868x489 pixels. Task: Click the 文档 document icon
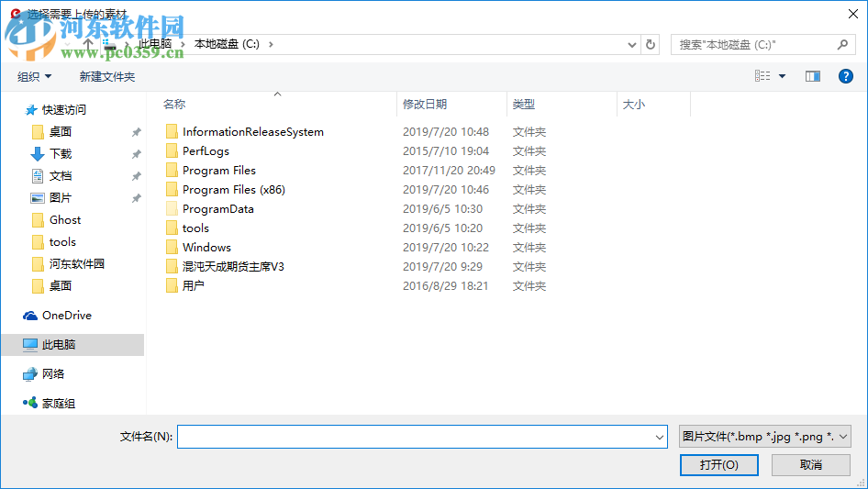coord(38,176)
